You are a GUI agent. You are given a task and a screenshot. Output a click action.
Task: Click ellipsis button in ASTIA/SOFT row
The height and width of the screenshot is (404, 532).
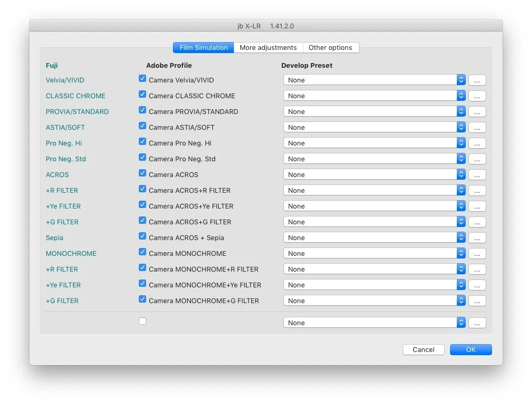[477, 128]
